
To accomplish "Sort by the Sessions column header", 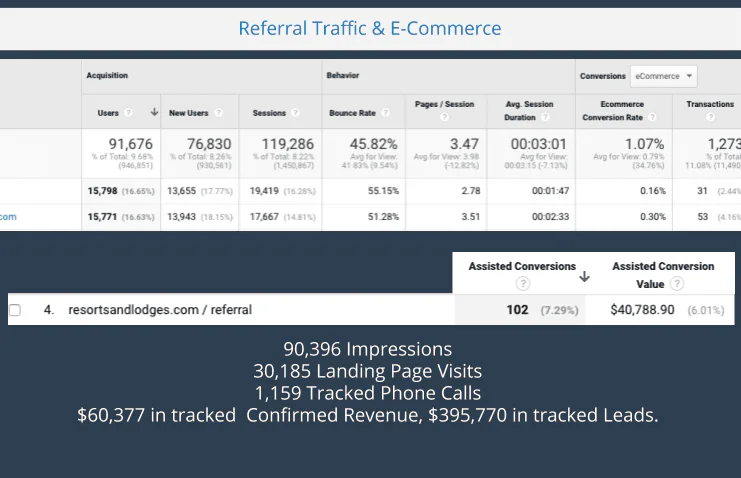I will coord(269,113).
